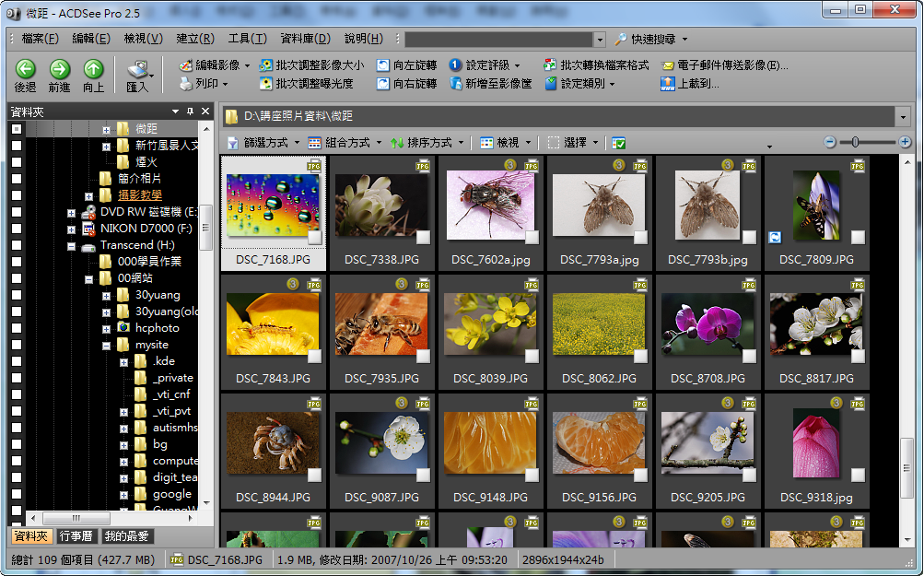924x576 pixels.
Task: Tick the checkbox on DSC_7338.JPG thumbnail
Action: click(423, 238)
